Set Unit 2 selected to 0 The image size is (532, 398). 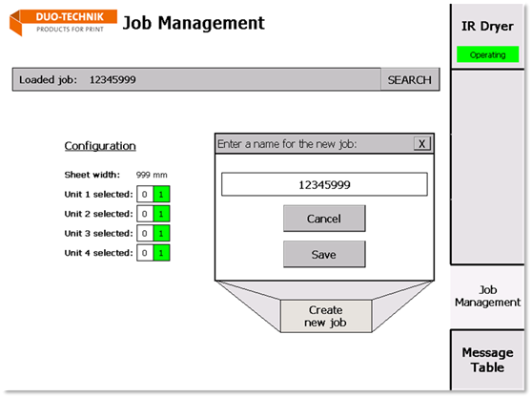coord(145,214)
